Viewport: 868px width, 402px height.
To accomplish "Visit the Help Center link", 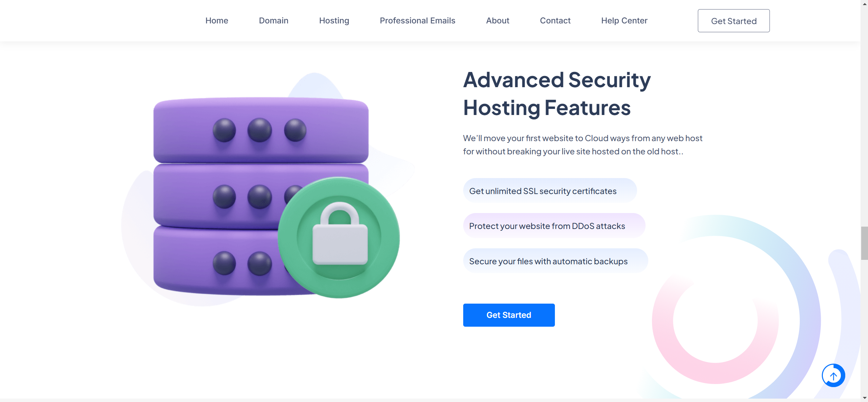I will (624, 21).
